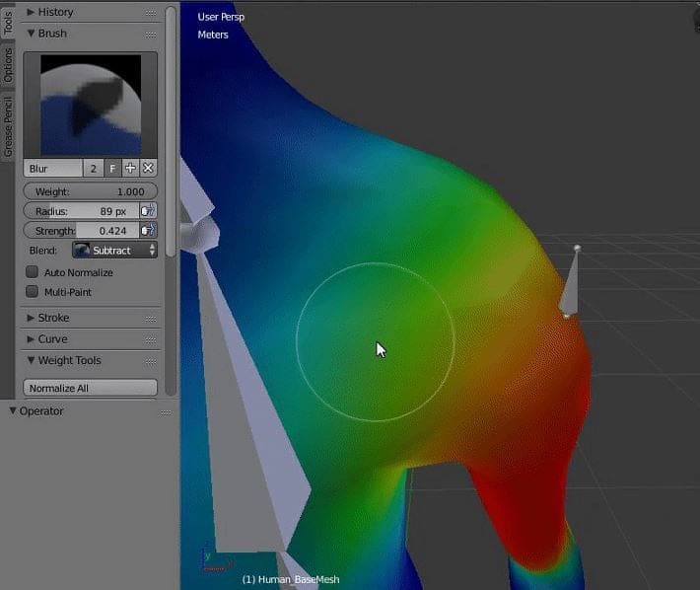Expand the History panel

click(x=55, y=12)
